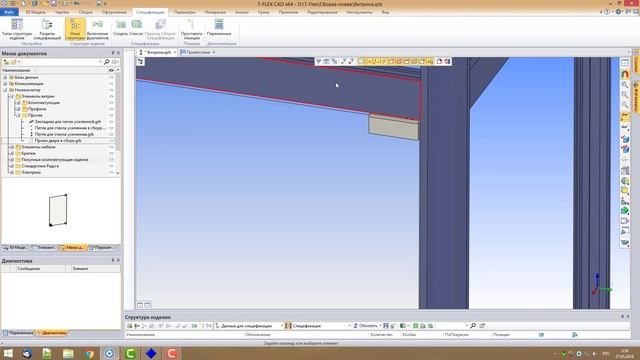The height and width of the screenshot is (360, 640).
Task: Toggle visibility eye for Элементы витрин row
Action: [111, 96]
